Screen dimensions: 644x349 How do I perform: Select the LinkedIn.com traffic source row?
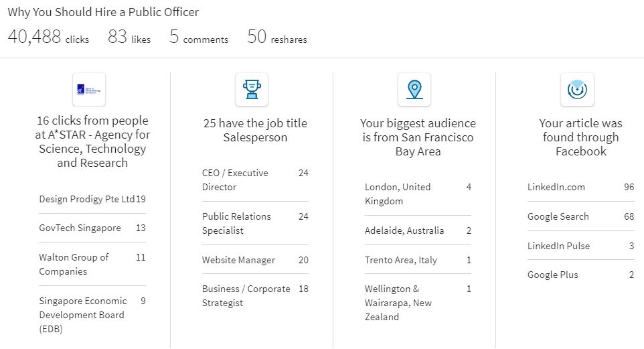coord(581,187)
